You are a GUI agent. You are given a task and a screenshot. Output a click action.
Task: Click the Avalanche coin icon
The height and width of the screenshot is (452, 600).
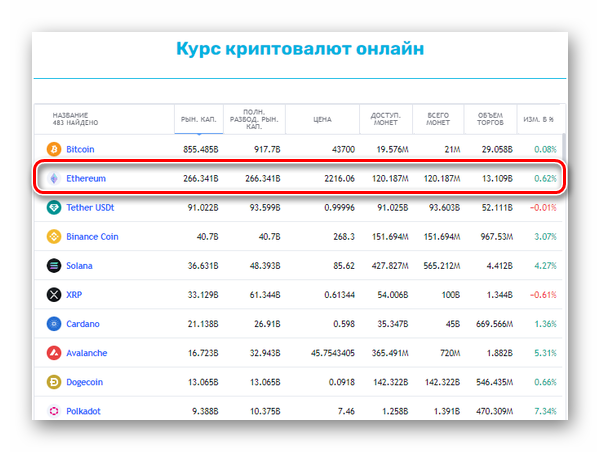coord(54,352)
